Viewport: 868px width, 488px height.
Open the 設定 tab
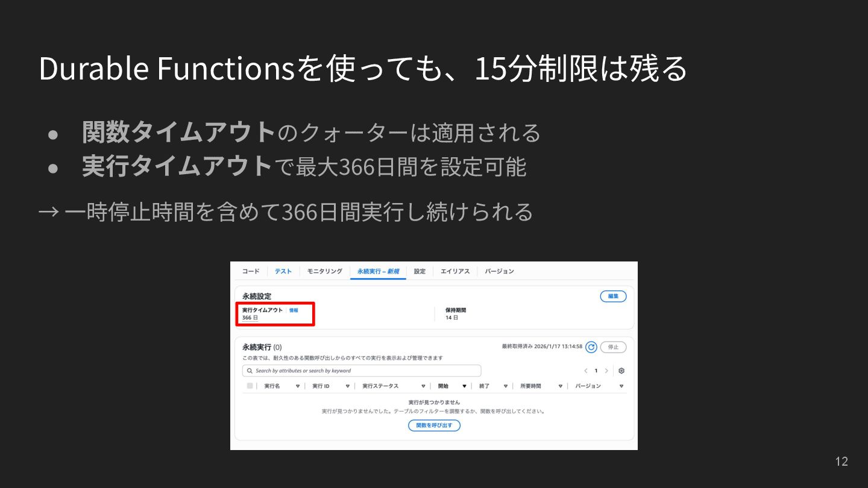[x=420, y=271]
